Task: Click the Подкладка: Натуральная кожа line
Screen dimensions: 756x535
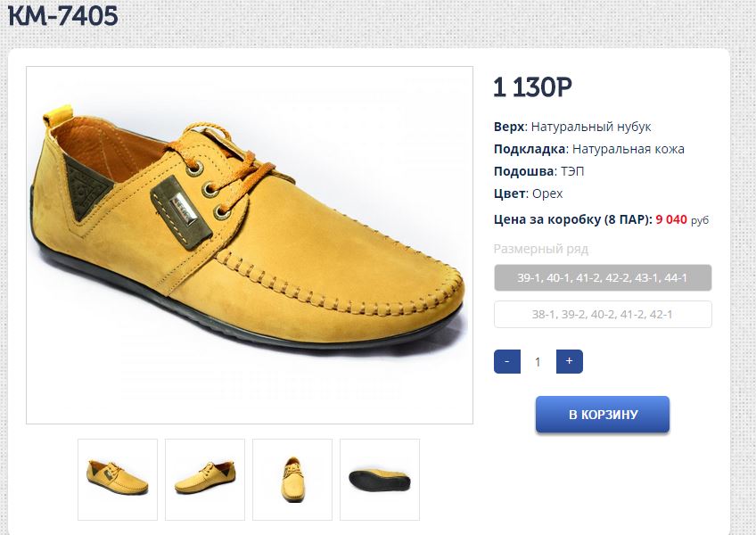Action: click(589, 149)
